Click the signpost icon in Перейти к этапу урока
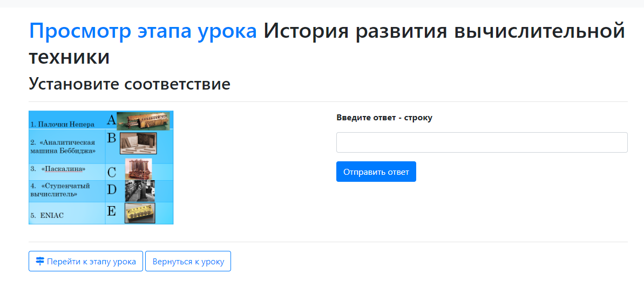 pos(40,261)
